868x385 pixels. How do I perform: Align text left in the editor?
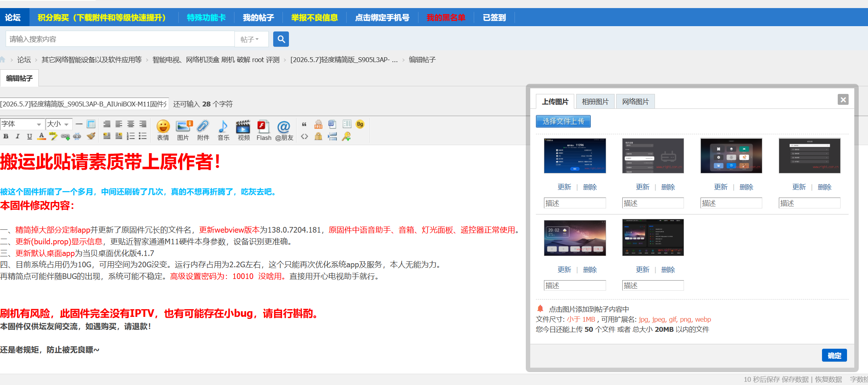[119, 124]
